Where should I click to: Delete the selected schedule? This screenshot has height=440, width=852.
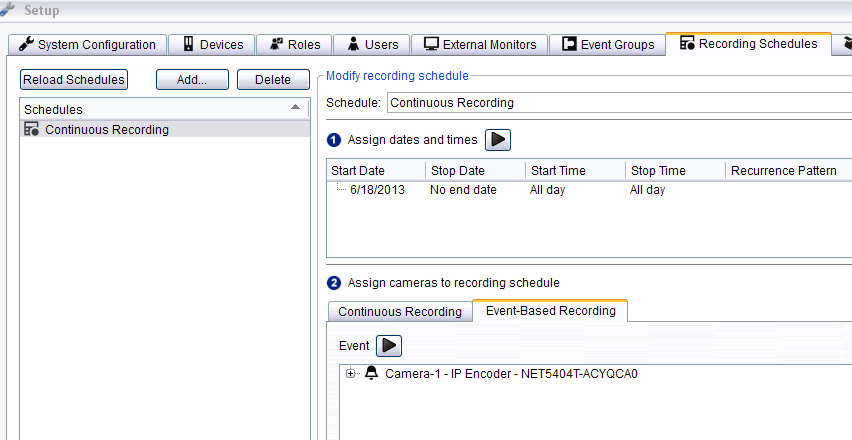coord(272,80)
